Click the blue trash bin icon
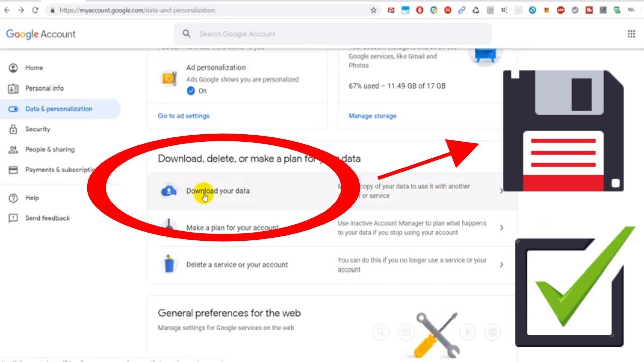644x362 pixels. click(169, 264)
